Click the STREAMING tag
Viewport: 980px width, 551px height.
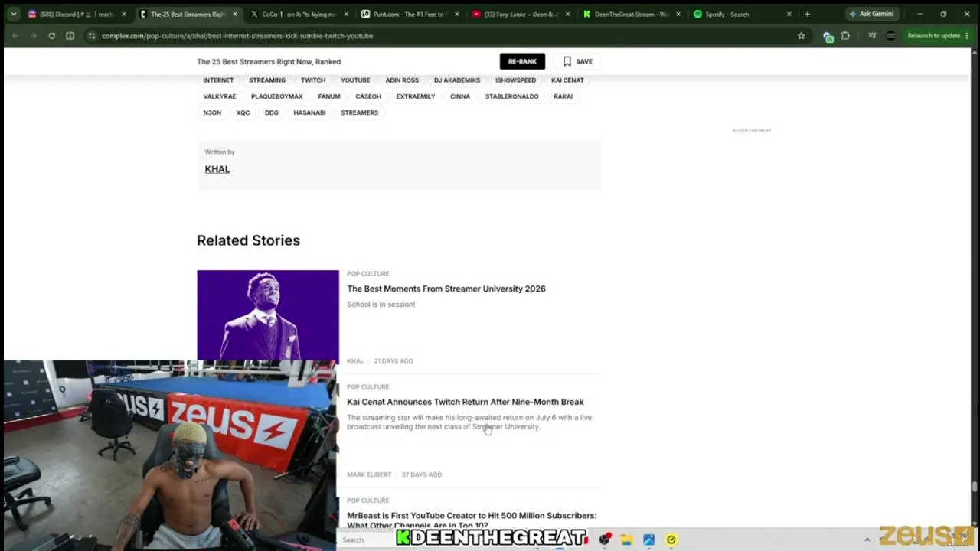point(267,80)
